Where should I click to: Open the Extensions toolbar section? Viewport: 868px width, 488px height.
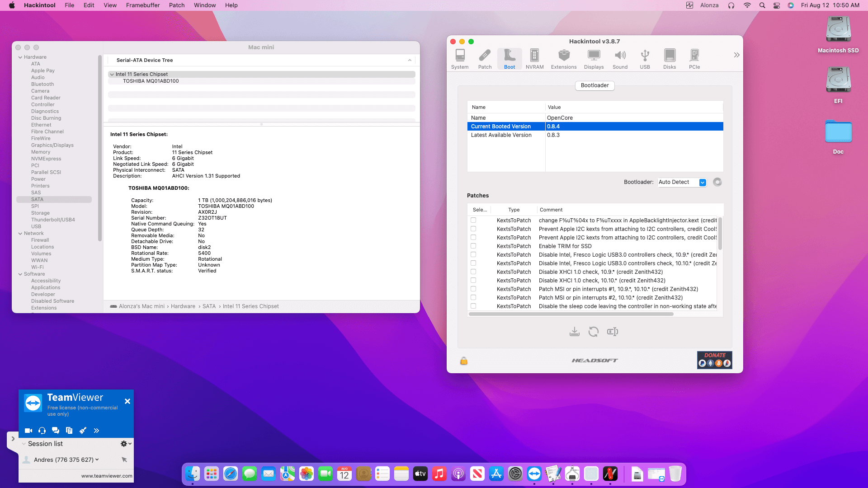click(563, 59)
